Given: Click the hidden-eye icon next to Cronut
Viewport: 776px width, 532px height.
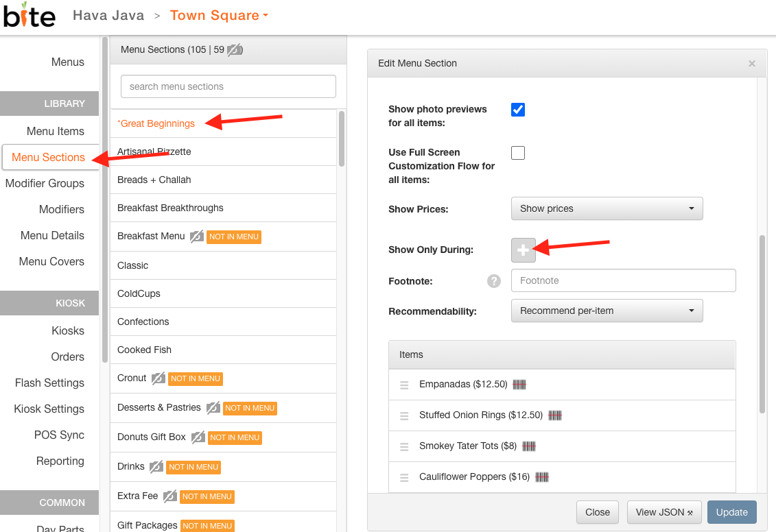Looking at the screenshot, I should click(x=158, y=378).
